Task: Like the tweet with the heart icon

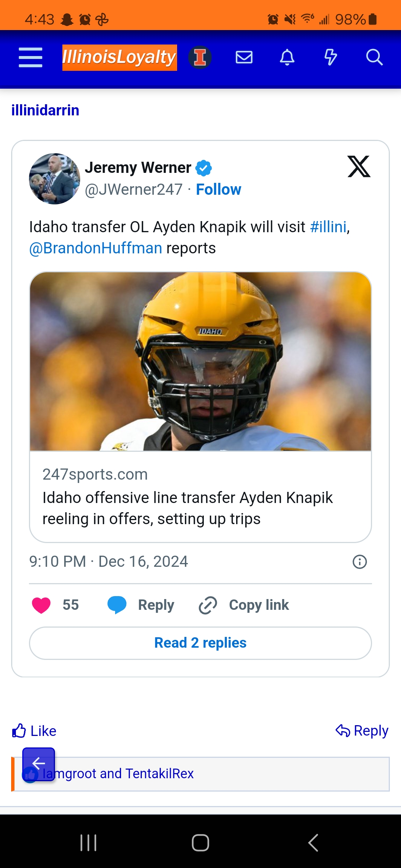Action: (41, 605)
